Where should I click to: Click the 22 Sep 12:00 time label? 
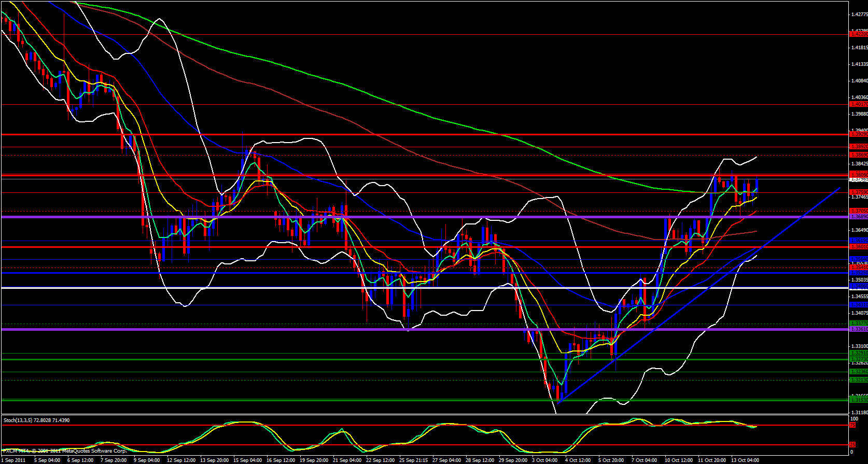(381, 460)
